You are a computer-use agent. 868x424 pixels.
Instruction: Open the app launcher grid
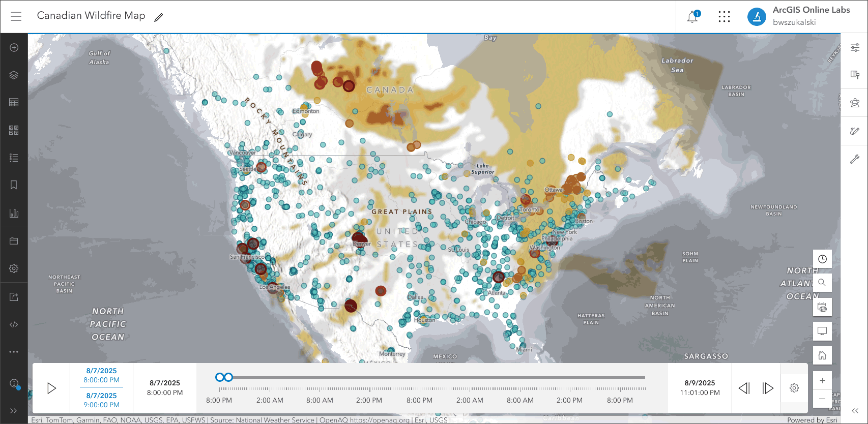[x=724, y=17]
